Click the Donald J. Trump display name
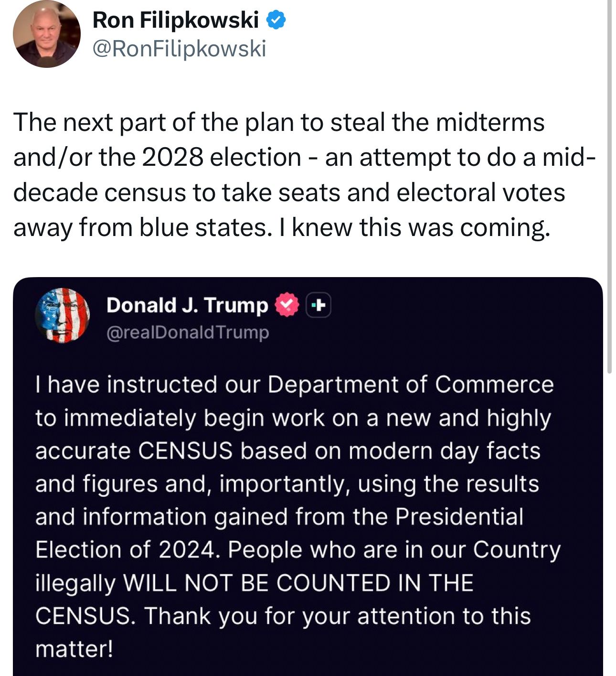The image size is (616, 676). click(187, 305)
